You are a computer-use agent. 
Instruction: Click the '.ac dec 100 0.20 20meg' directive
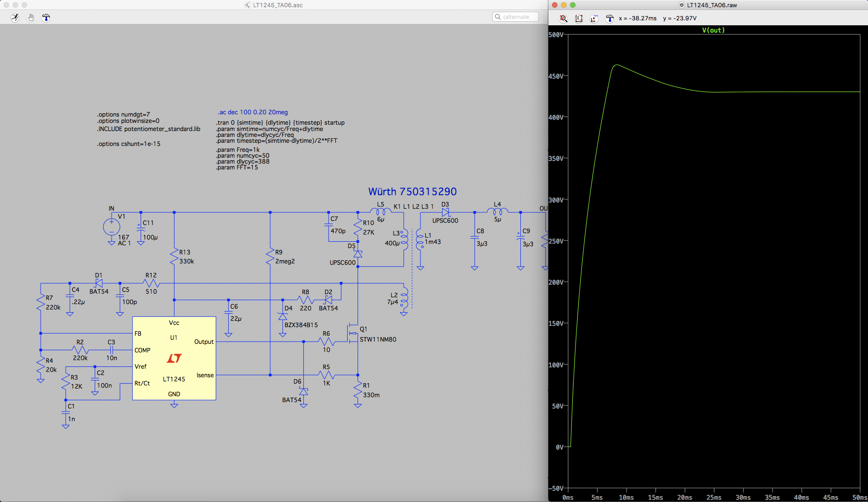[253, 112]
